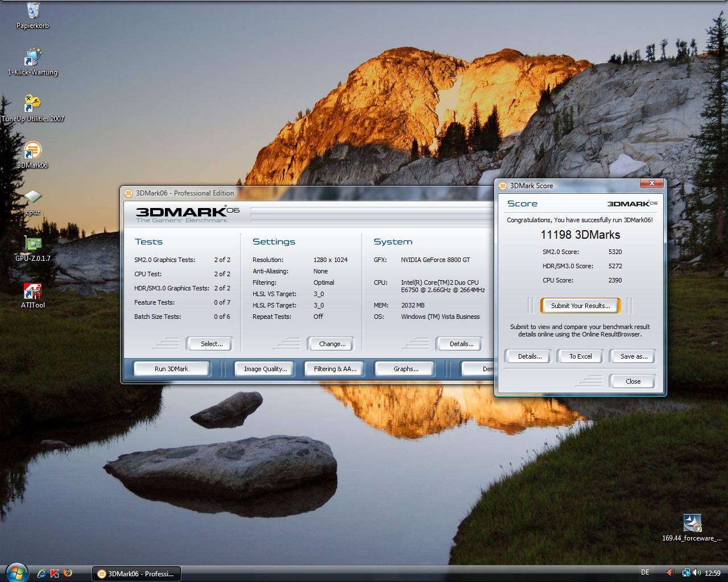Viewport: 728px width, 582px height.
Task: Click the Anti-Aliasing None value
Action: 320,271
